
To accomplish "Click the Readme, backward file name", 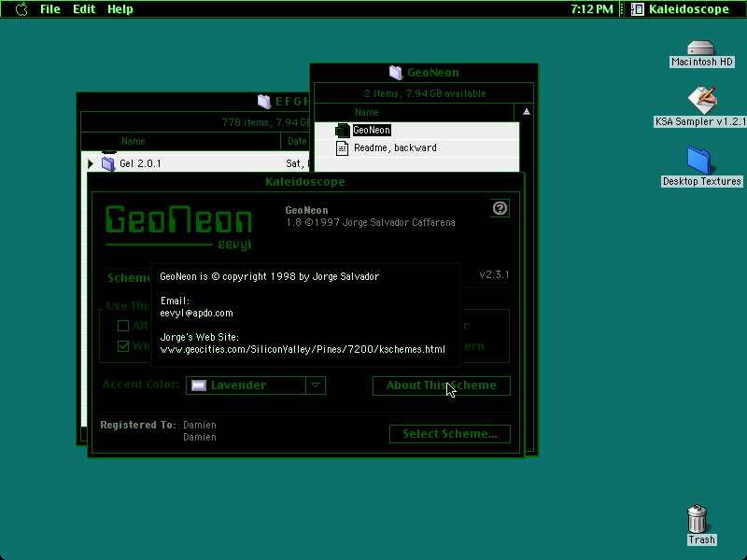I will tap(395, 148).
